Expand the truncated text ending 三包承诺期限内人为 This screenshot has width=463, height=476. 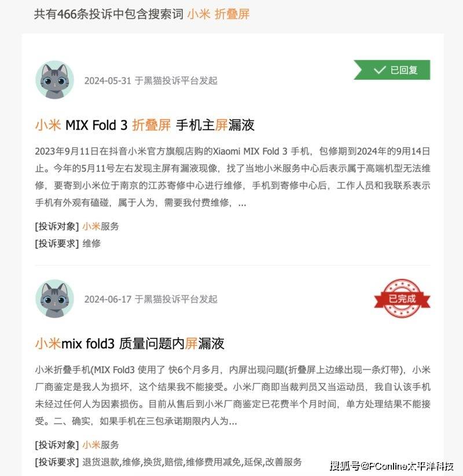(233, 422)
